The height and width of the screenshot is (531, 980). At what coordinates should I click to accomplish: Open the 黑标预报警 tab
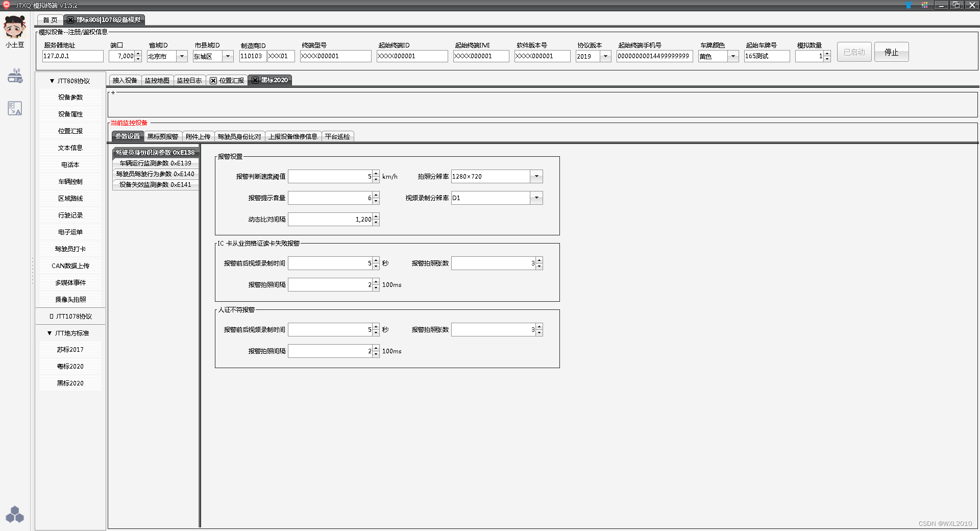pos(163,136)
